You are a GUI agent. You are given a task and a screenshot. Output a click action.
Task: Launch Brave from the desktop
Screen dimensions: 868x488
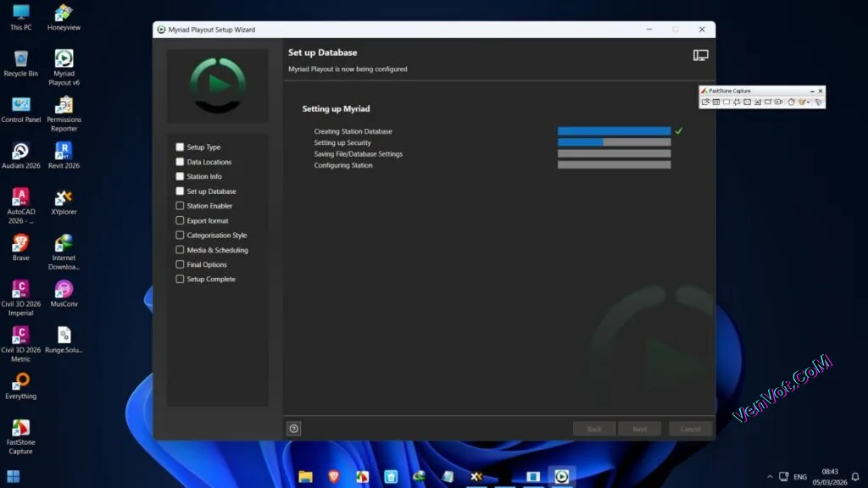click(x=20, y=246)
